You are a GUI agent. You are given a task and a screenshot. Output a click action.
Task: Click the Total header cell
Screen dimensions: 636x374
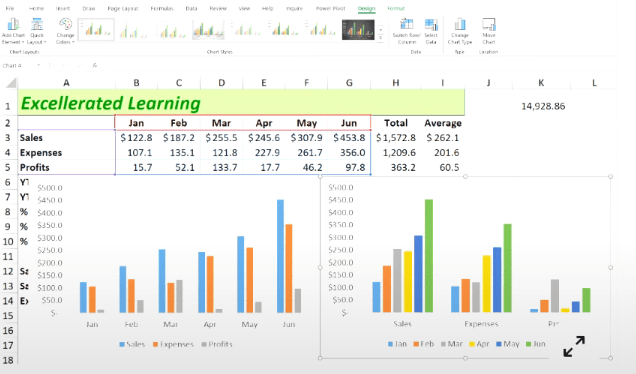pyautogui.click(x=395, y=123)
